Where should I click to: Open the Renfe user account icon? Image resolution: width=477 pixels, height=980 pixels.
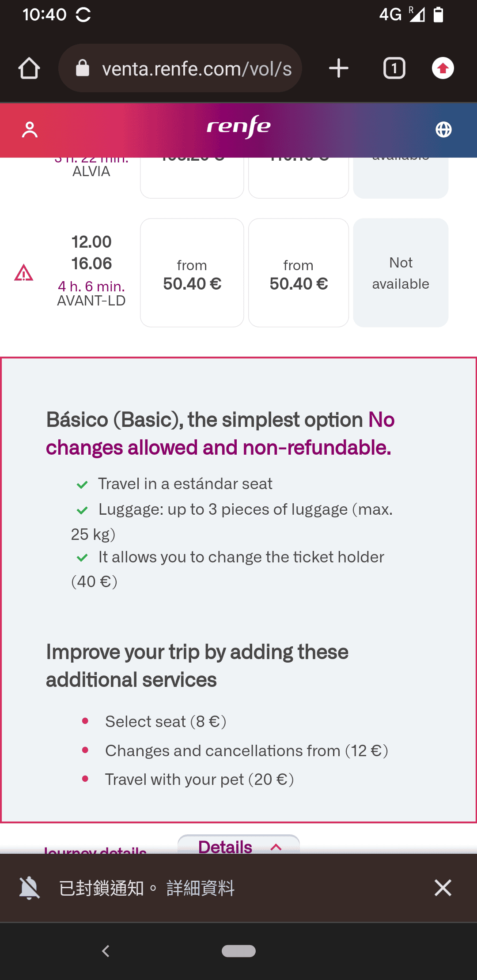click(x=30, y=130)
